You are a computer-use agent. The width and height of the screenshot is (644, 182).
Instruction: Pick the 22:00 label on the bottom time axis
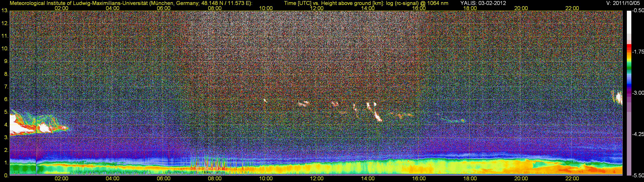pyautogui.click(x=572, y=179)
